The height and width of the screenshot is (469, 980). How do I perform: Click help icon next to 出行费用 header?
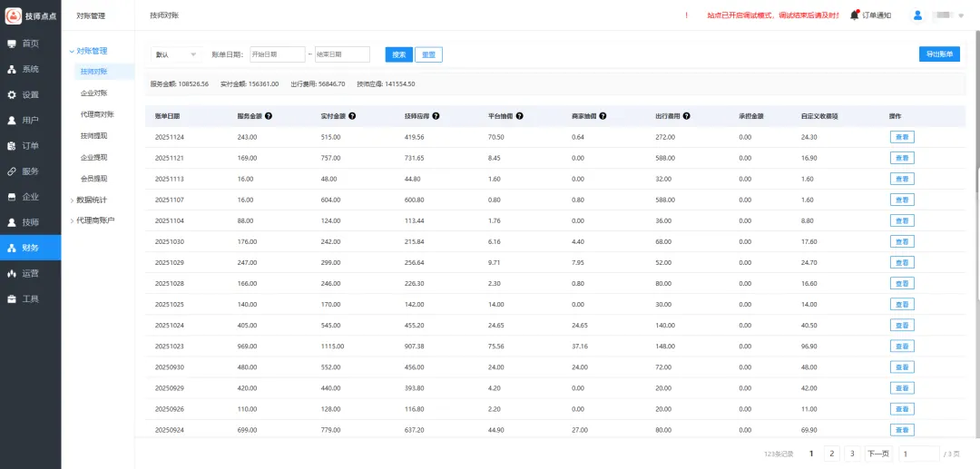point(686,116)
